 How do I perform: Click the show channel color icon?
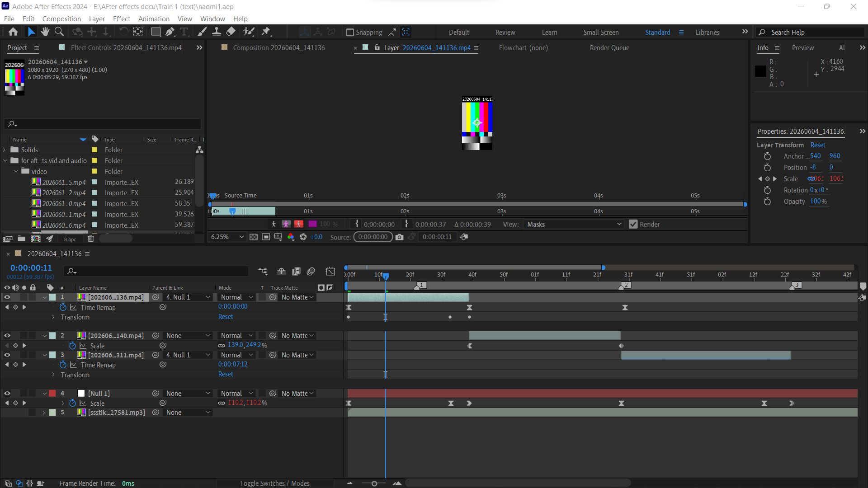291,237
